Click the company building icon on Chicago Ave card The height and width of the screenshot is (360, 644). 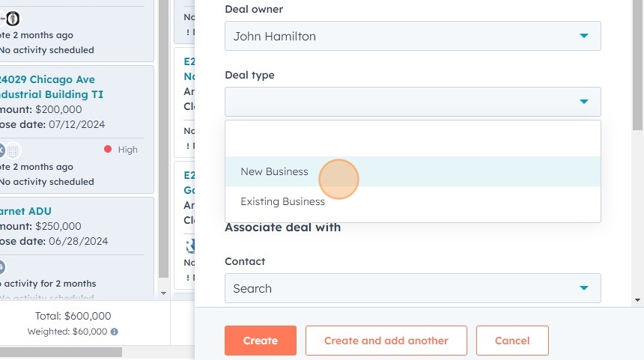click(13, 150)
